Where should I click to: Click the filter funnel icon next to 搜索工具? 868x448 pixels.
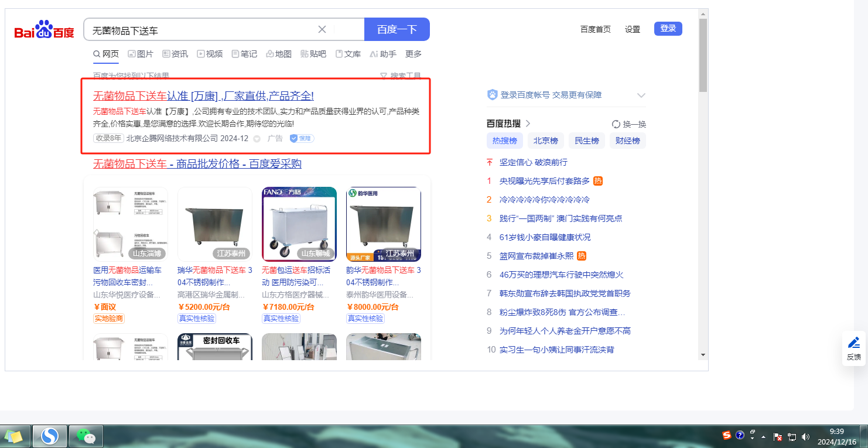coord(384,76)
